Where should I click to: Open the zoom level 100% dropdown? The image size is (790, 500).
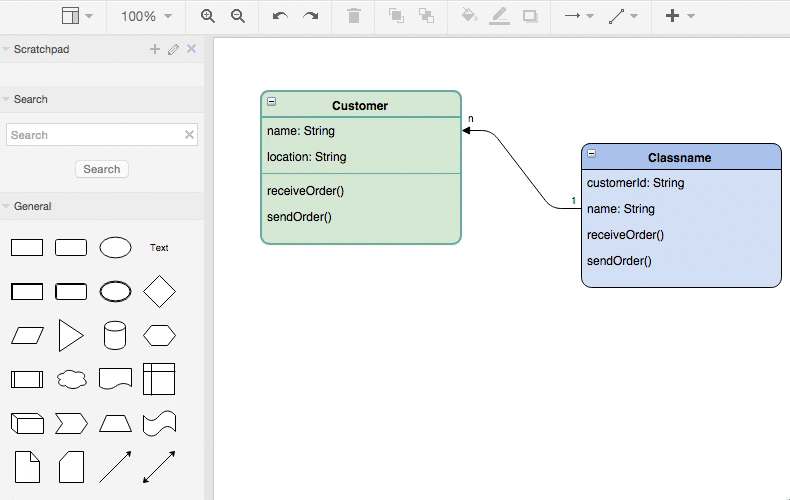146,16
